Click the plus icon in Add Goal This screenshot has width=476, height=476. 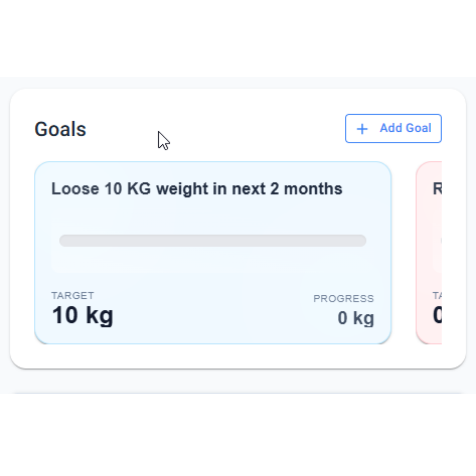[362, 129]
